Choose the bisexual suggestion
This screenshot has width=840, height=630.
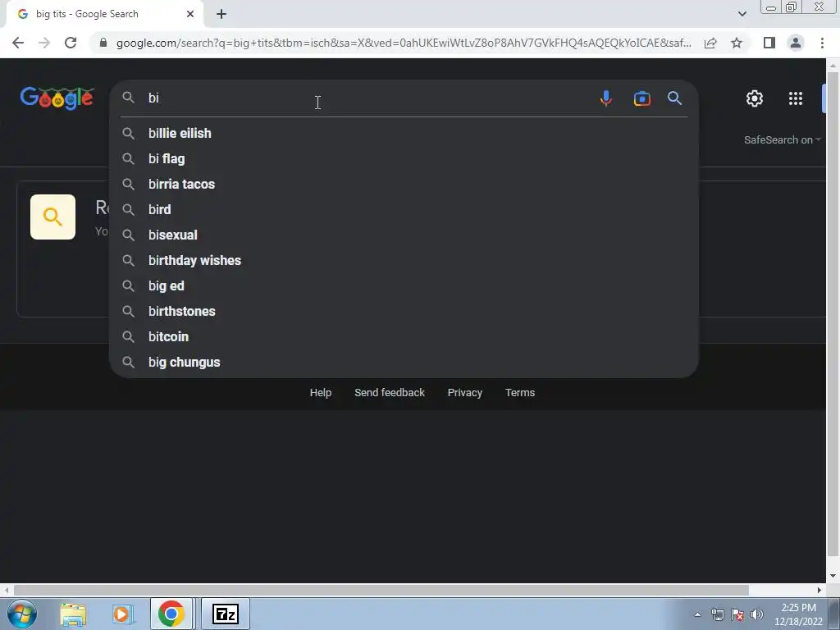[404, 235]
